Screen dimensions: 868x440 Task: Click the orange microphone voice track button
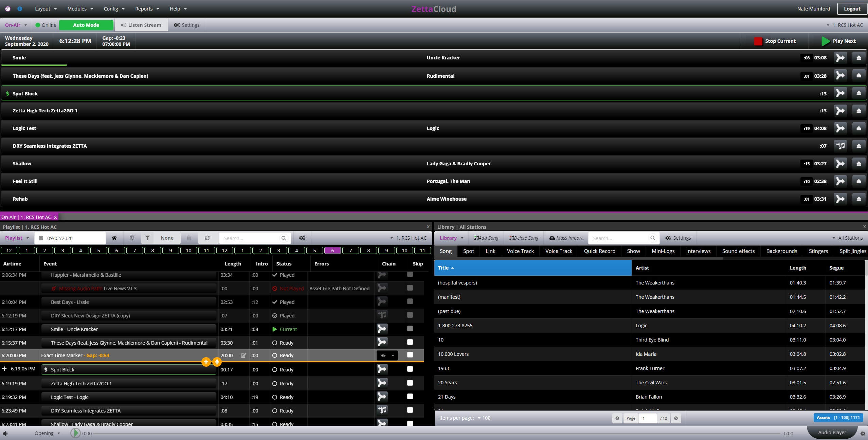click(217, 362)
